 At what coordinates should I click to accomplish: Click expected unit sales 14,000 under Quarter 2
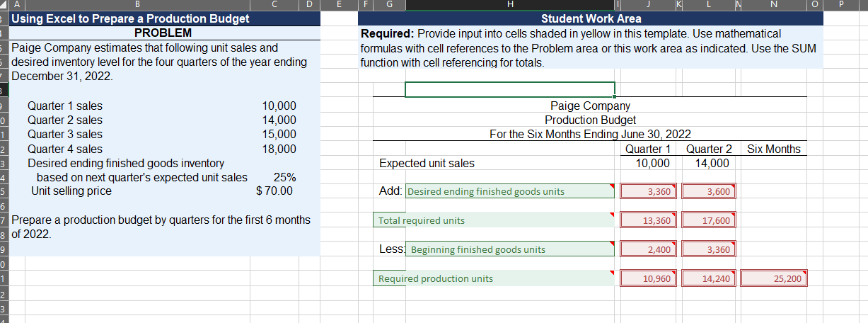(711, 163)
